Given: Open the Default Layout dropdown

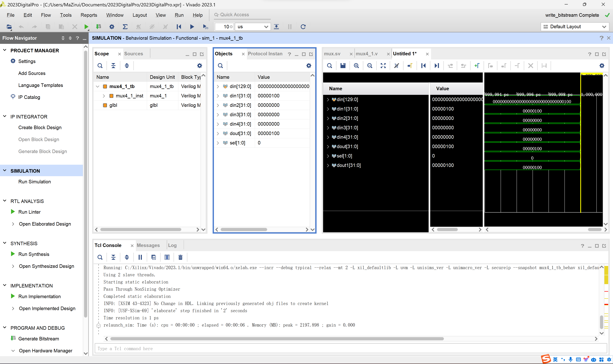Looking at the screenshot, I should 575,26.
